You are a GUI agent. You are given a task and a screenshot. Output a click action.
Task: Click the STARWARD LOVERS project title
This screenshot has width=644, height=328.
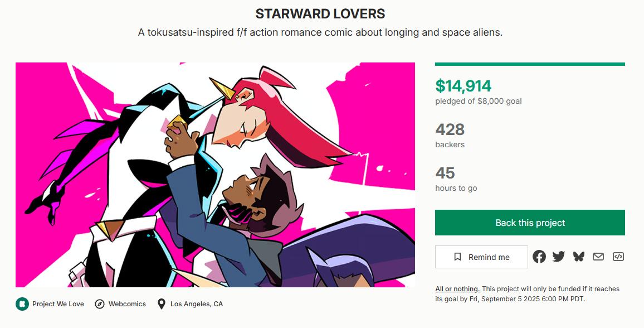(x=320, y=14)
